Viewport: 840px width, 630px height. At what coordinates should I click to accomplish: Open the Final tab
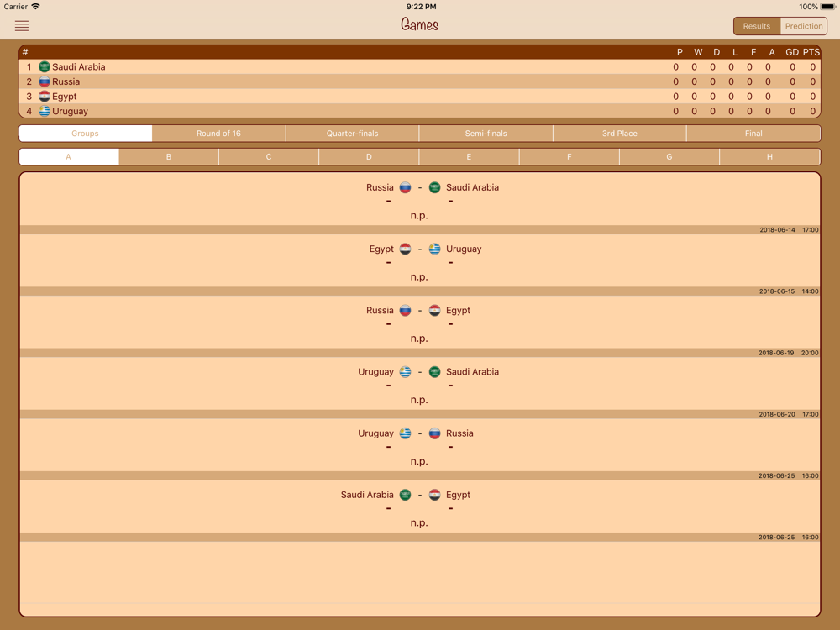point(753,134)
